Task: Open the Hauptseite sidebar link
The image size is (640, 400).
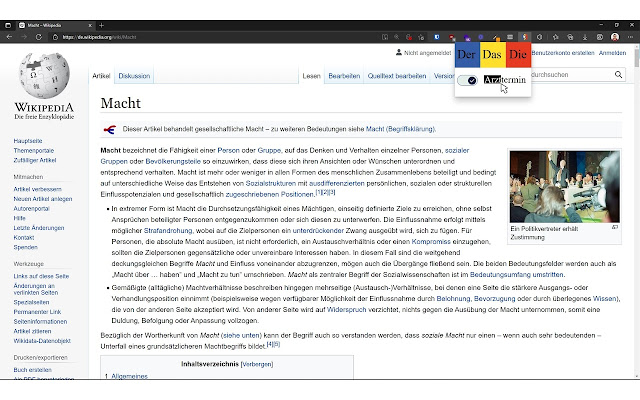Action: click(28, 141)
